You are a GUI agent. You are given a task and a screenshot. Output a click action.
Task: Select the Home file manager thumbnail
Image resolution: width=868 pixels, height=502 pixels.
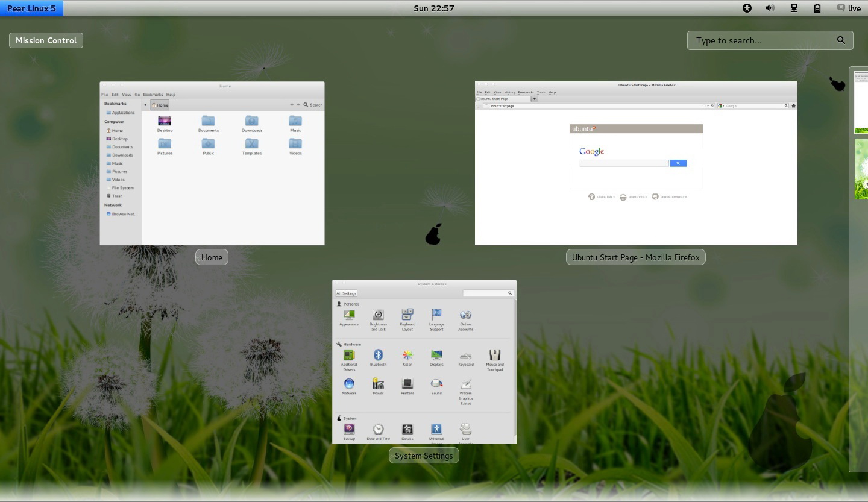[212, 163]
